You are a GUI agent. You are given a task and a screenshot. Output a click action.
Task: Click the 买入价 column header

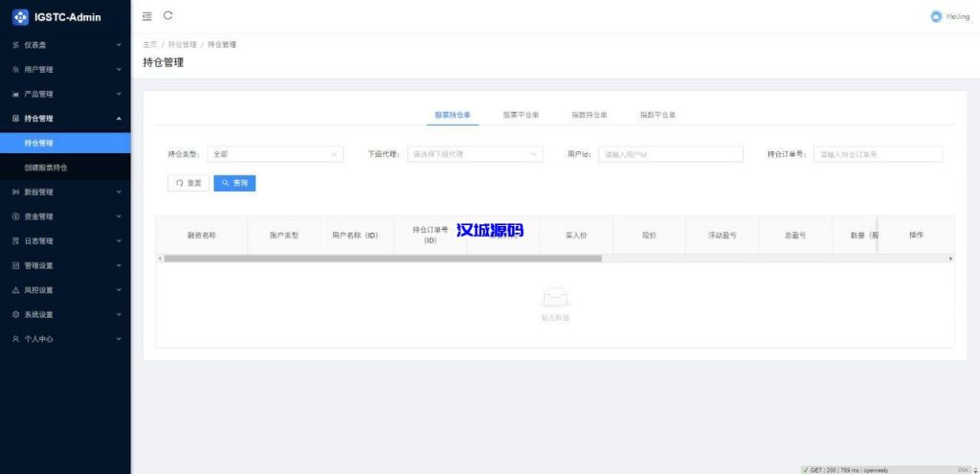coord(576,236)
